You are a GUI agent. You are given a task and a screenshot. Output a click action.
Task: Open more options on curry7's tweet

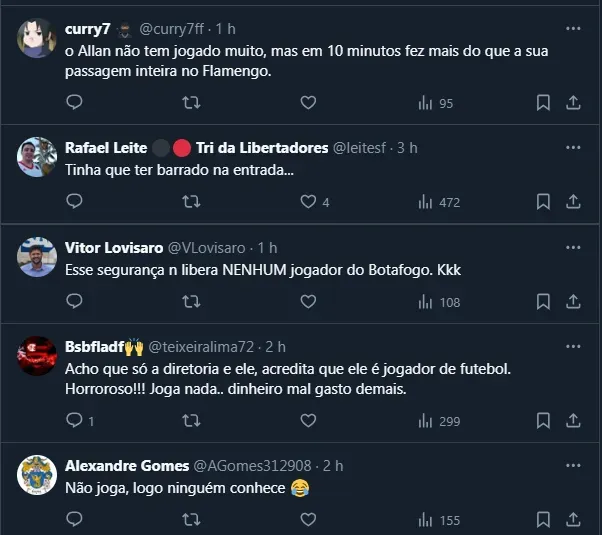point(574,28)
